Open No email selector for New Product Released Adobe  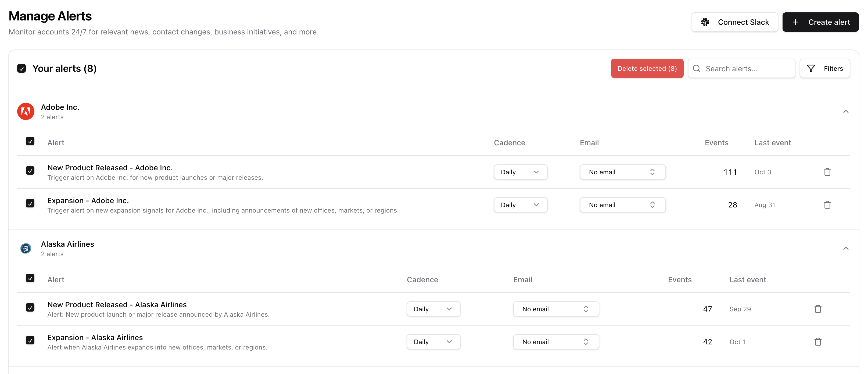point(622,172)
